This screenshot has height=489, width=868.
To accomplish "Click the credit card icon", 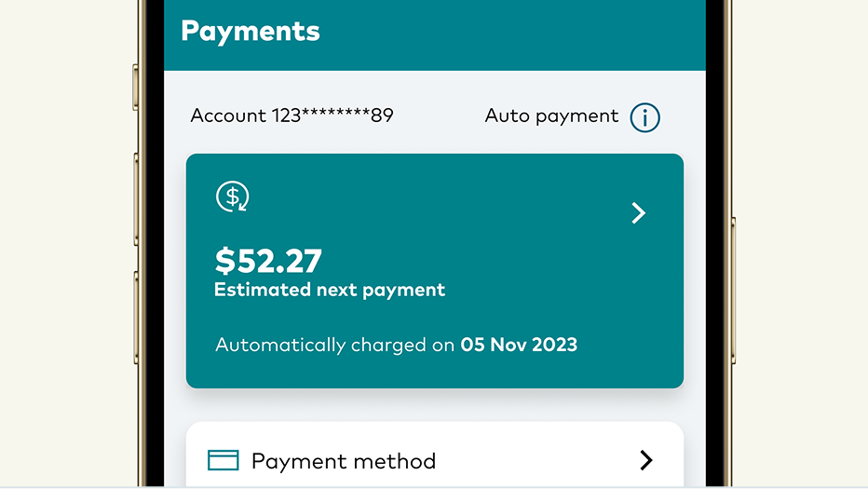I will [224, 460].
